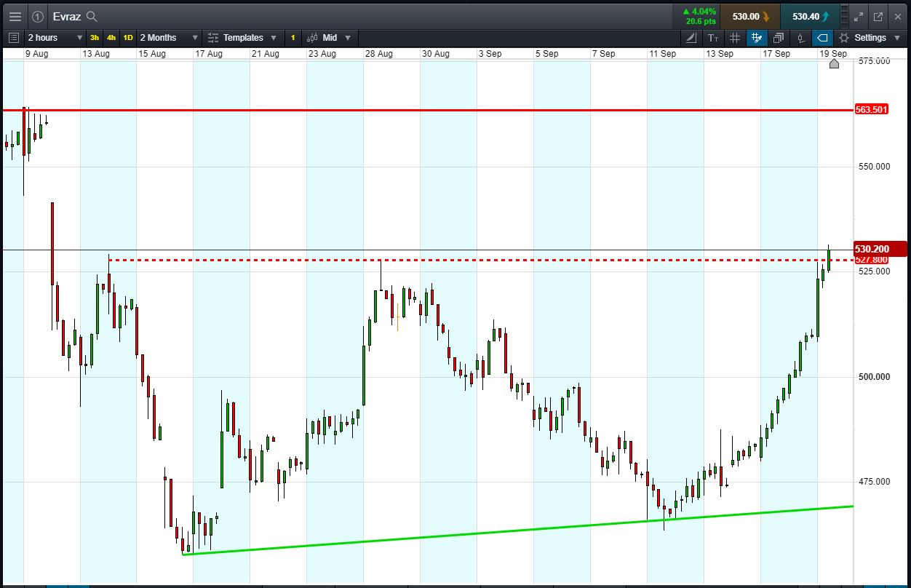Viewport: 911px width, 588px height.
Task: Click the grey alert marker below 19 Sep
Action: tap(834, 63)
